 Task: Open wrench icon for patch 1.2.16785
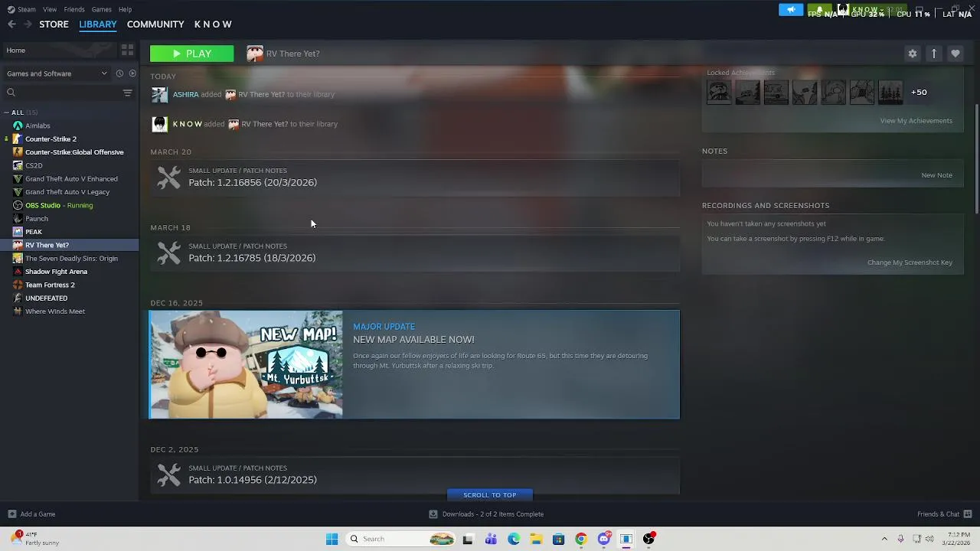tap(168, 253)
